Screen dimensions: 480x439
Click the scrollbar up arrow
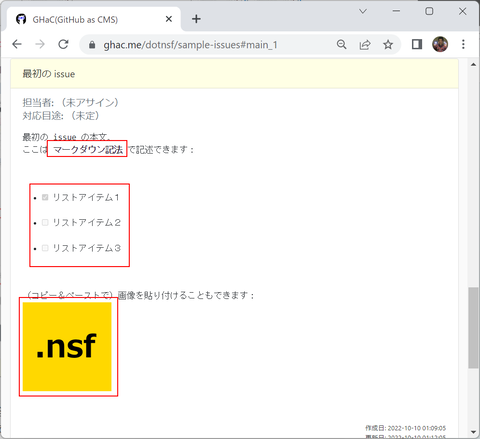coord(473,65)
